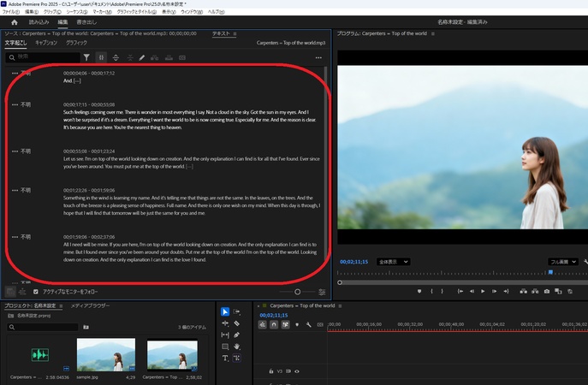Screen dimensions: 588x385
Task: Toggle the V3 track lock
Action: click(x=270, y=371)
